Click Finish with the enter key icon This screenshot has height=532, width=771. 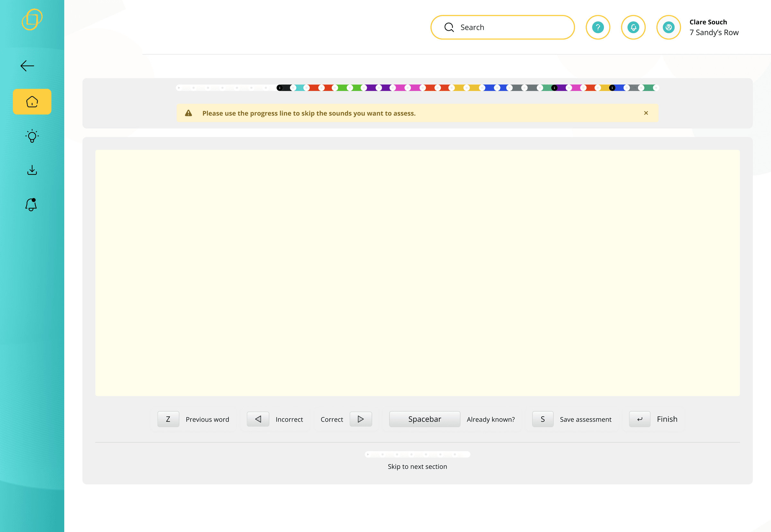639,419
